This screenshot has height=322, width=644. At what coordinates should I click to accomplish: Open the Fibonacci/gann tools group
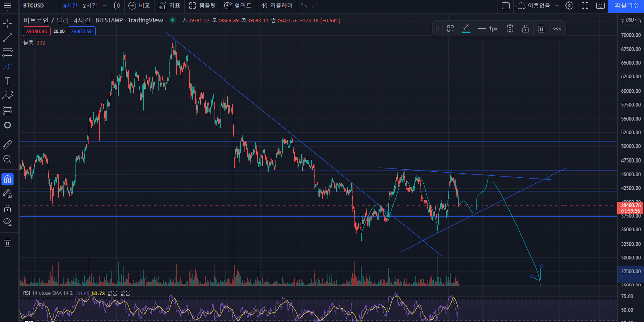[7, 52]
